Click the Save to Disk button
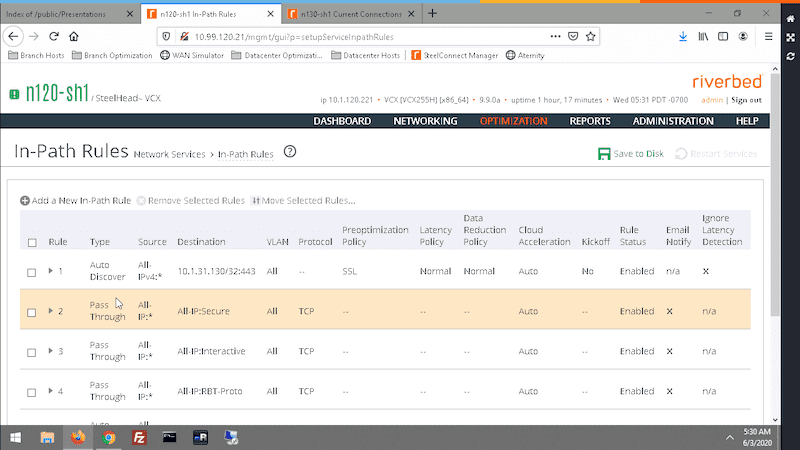 pyautogui.click(x=631, y=154)
